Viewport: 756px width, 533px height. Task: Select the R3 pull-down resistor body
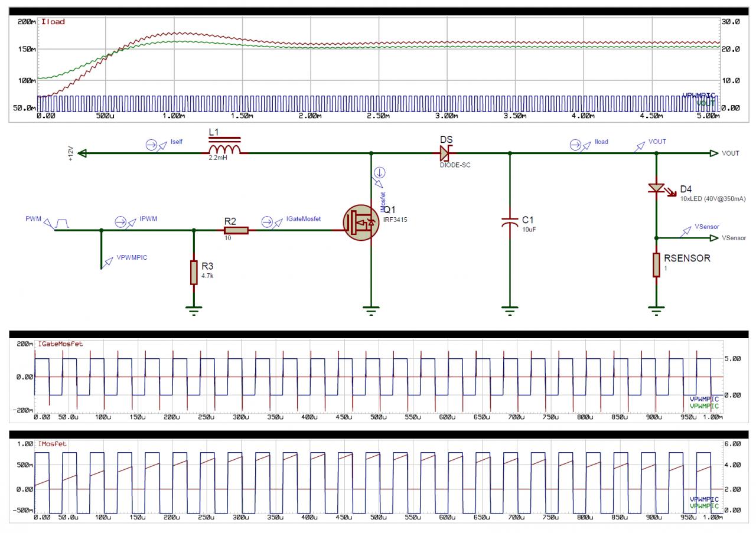tap(194, 272)
